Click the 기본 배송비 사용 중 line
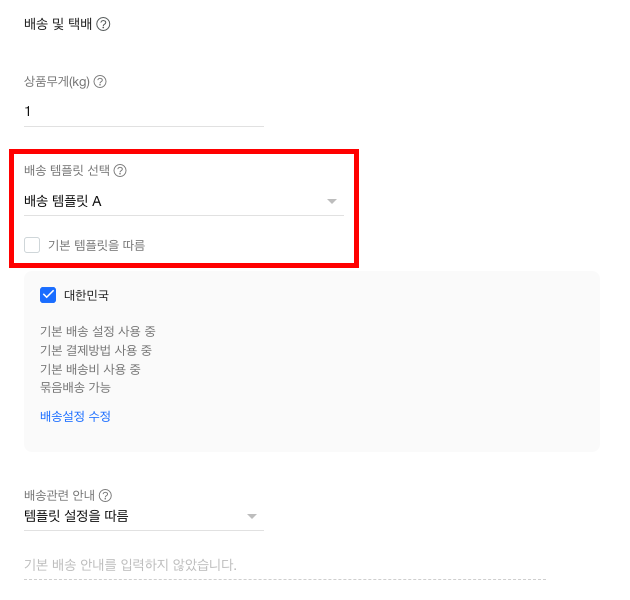 (90, 369)
